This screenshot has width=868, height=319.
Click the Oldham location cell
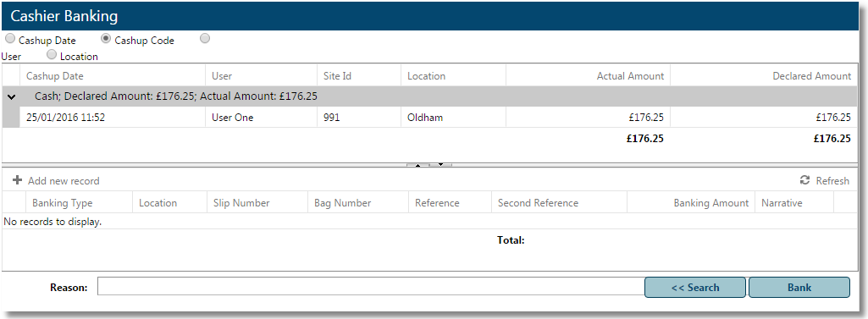pos(453,118)
